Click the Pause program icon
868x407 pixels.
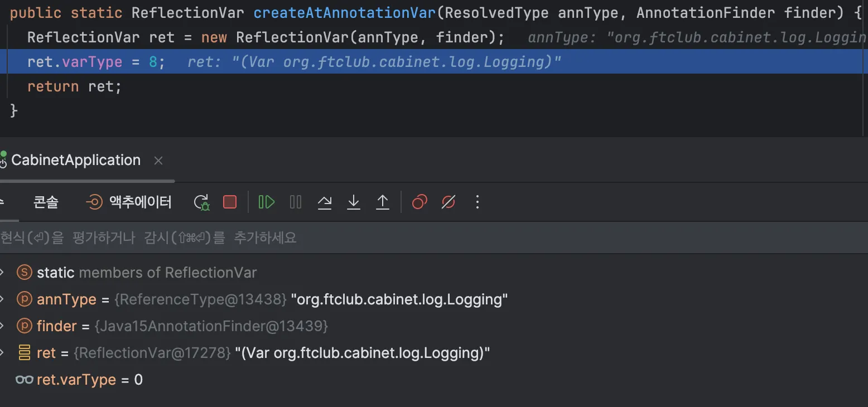[296, 202]
